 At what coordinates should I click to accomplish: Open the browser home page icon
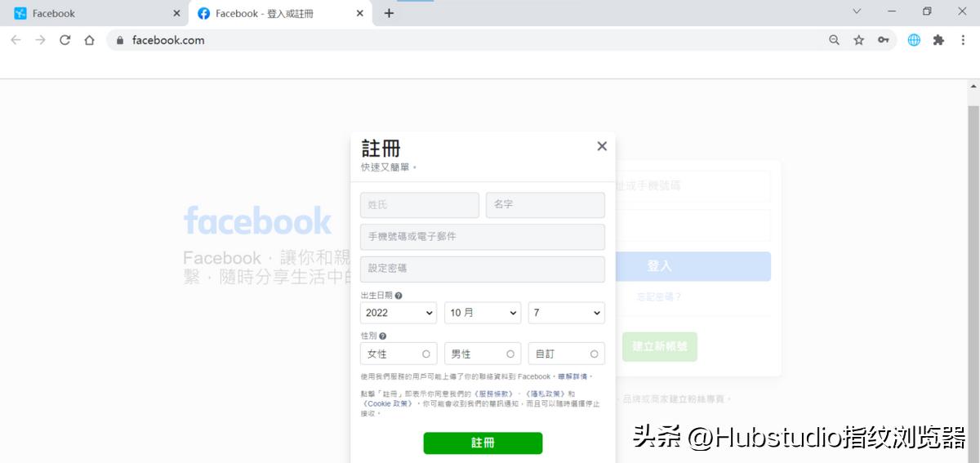[90, 40]
